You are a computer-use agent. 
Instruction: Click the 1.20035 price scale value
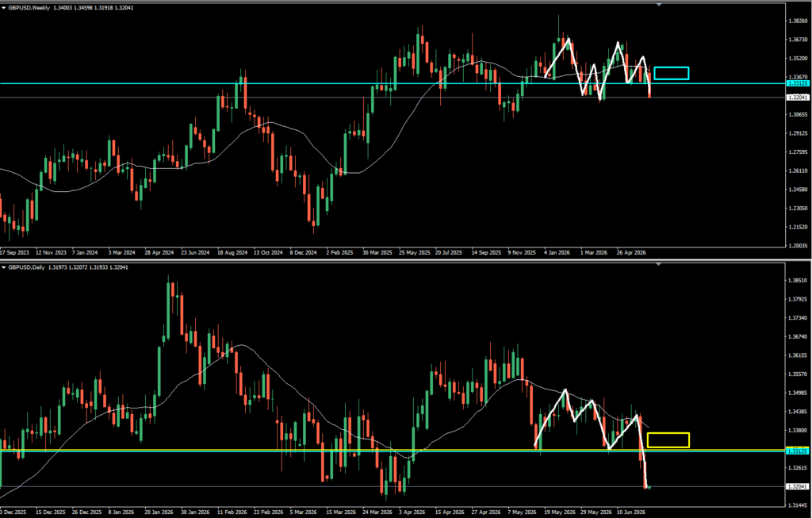click(798, 246)
